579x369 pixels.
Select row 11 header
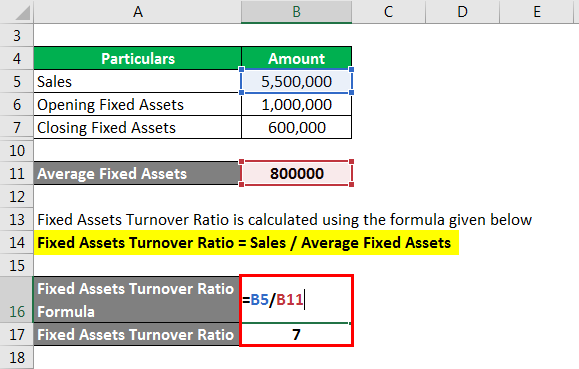point(17,174)
